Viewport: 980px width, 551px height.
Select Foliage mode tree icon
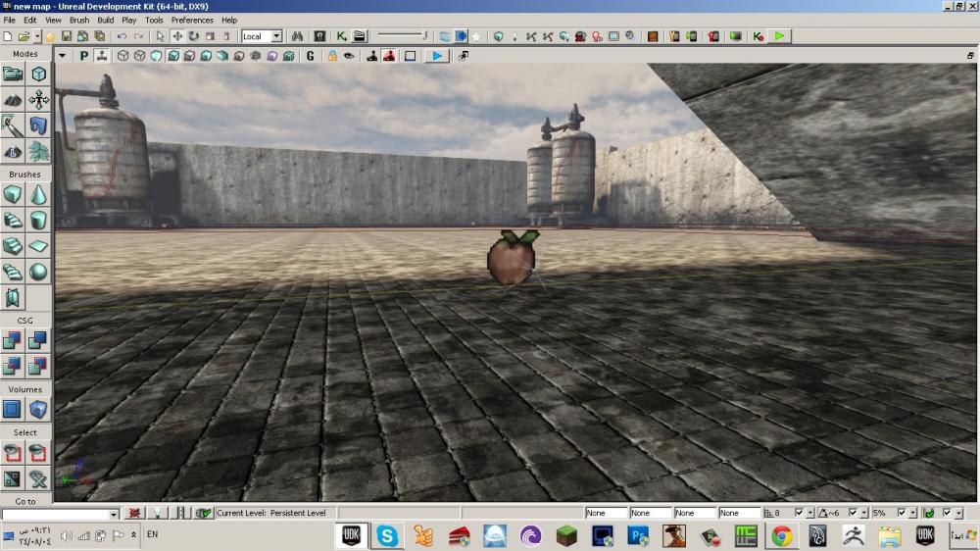pyautogui.click(x=39, y=151)
